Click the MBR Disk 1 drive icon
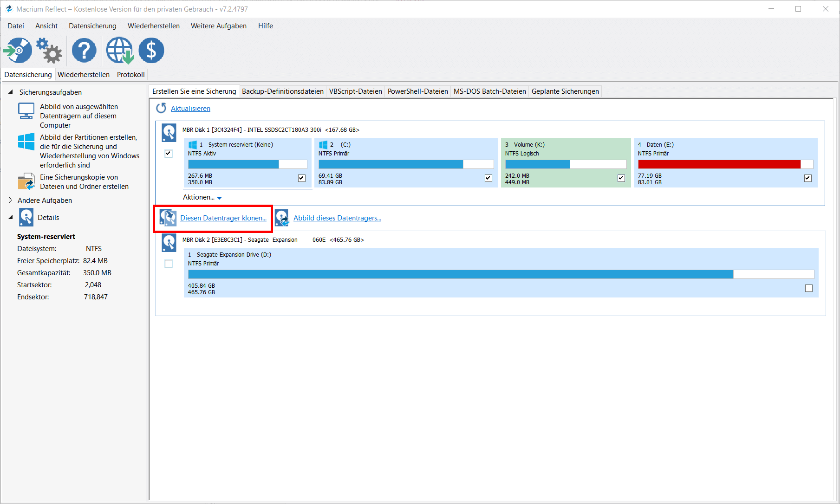The image size is (840, 504). (x=169, y=133)
